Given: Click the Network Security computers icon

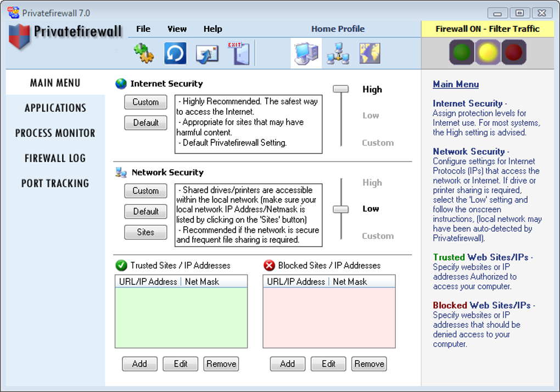Looking at the screenshot, I should 121,172.
